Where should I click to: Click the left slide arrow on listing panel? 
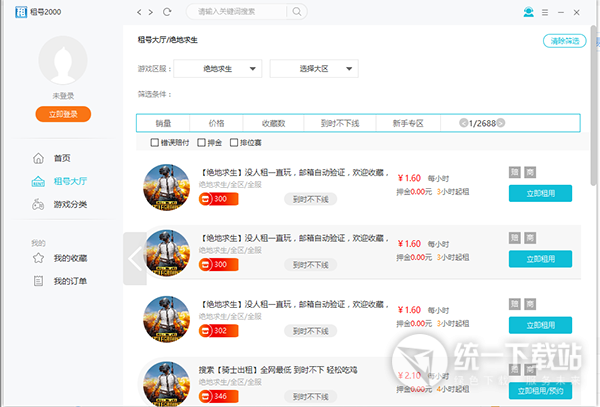point(135,259)
